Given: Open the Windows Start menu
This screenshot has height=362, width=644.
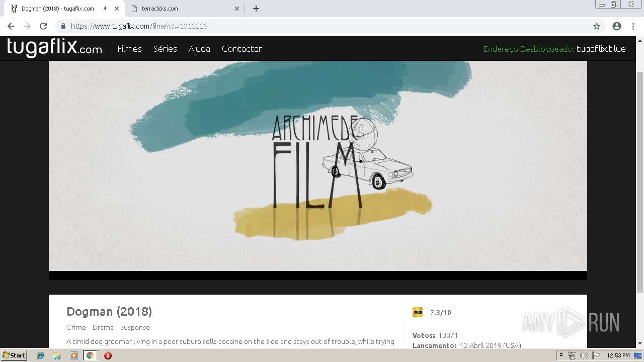Looking at the screenshot, I should (14, 355).
